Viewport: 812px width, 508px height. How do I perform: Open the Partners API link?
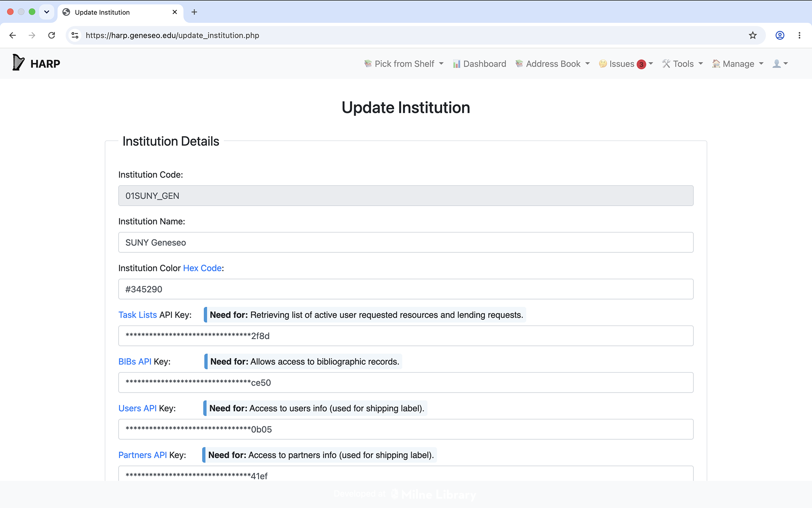tap(143, 455)
